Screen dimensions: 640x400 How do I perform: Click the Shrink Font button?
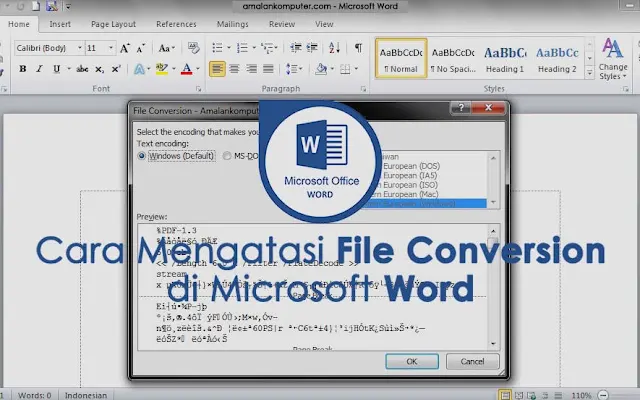tap(141, 48)
